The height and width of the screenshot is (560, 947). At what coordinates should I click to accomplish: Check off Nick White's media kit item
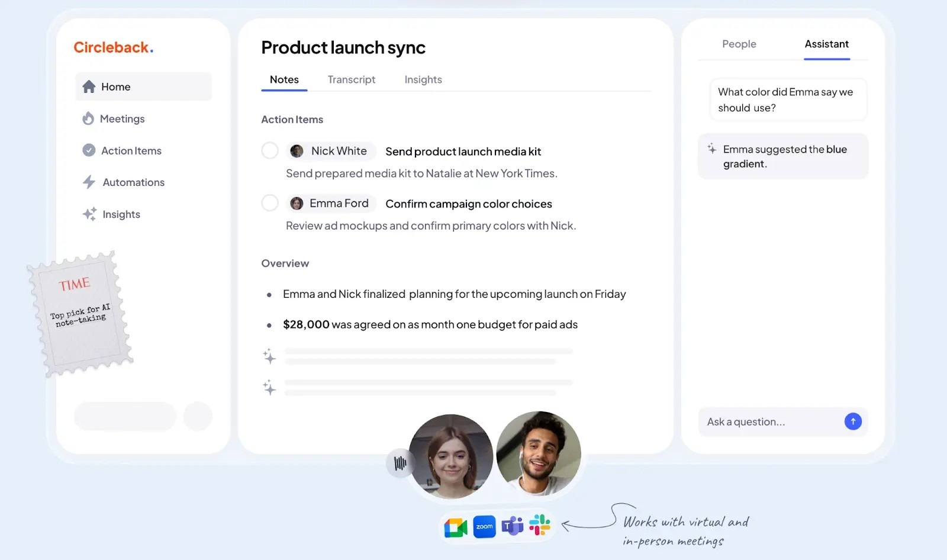270,150
